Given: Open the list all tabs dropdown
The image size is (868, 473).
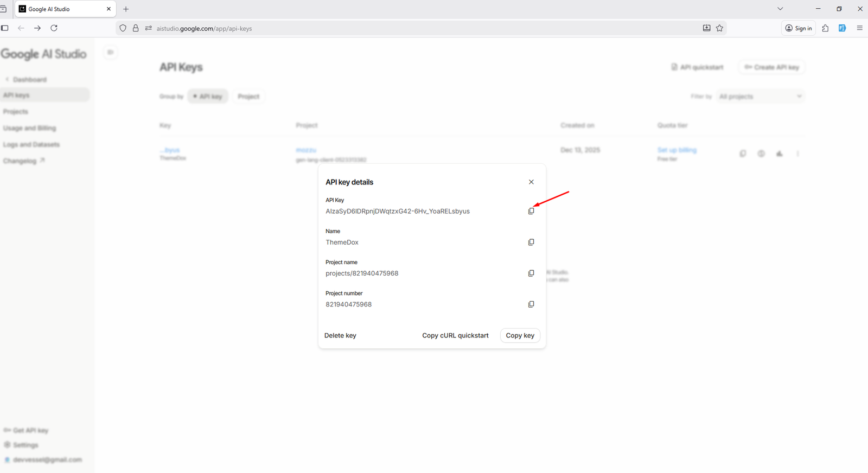Looking at the screenshot, I should [x=780, y=9].
